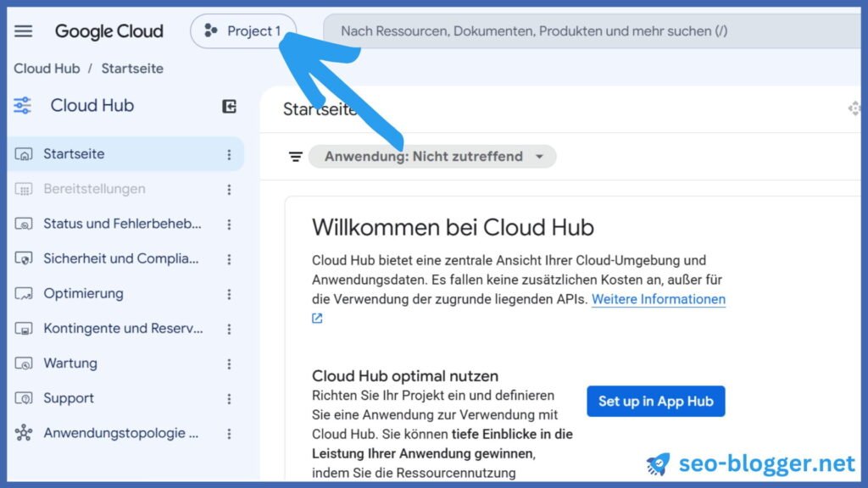This screenshot has width=868, height=488.
Task: Open Support three-dot options
Action: (x=229, y=398)
